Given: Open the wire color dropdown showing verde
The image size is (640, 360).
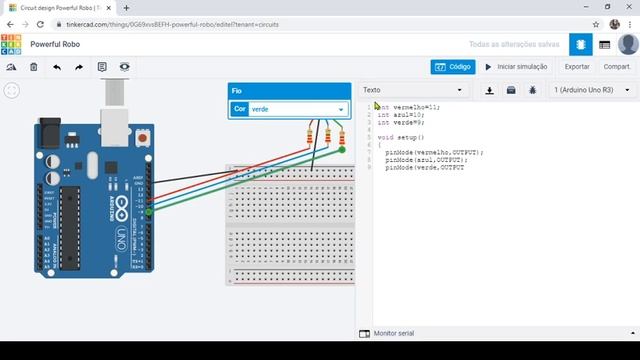Looking at the screenshot, I should 298,109.
